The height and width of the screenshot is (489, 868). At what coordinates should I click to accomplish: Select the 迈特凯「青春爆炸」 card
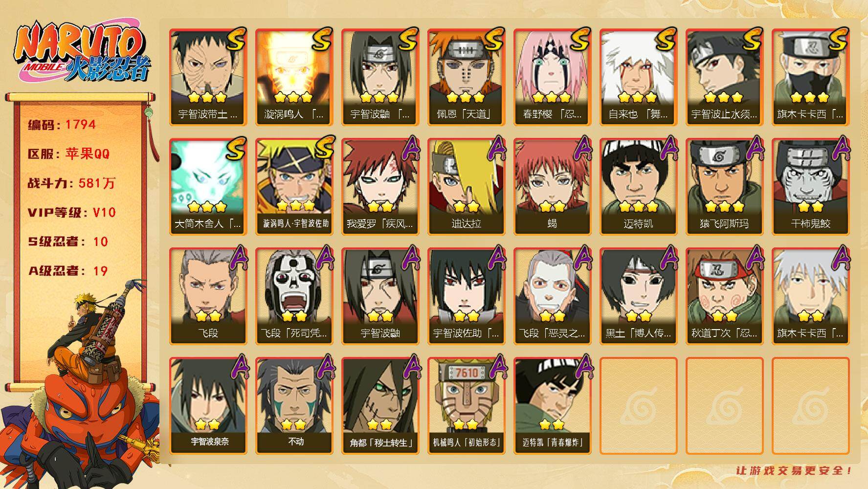(552, 405)
